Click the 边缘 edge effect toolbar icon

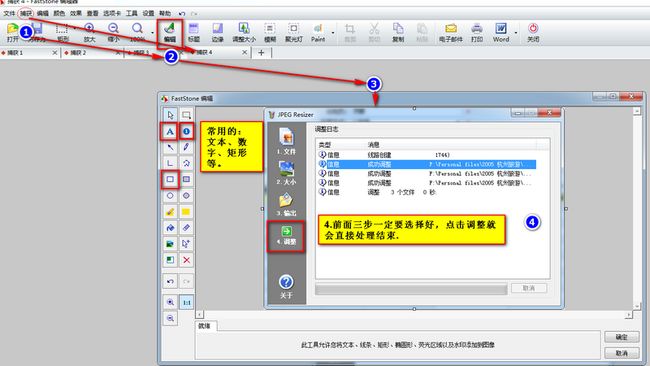218,32
